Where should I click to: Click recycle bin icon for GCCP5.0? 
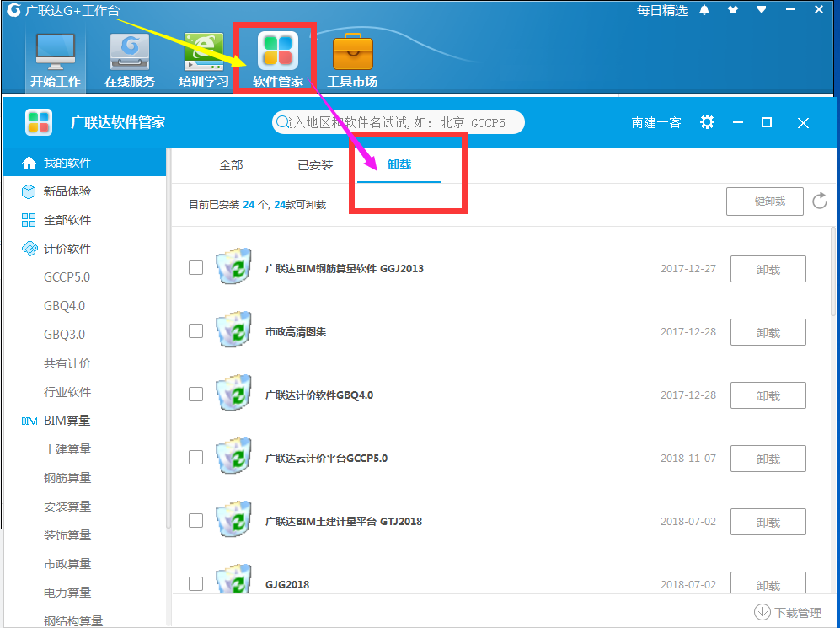(233, 455)
